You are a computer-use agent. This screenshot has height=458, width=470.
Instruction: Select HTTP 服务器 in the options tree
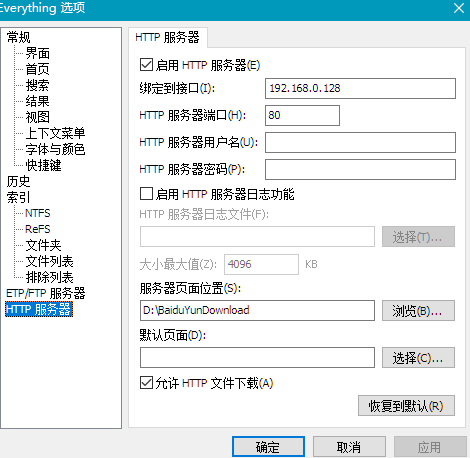click(39, 309)
